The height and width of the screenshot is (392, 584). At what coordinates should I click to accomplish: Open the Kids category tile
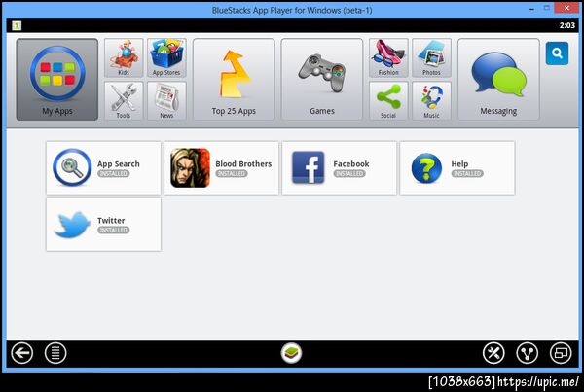[x=124, y=57]
